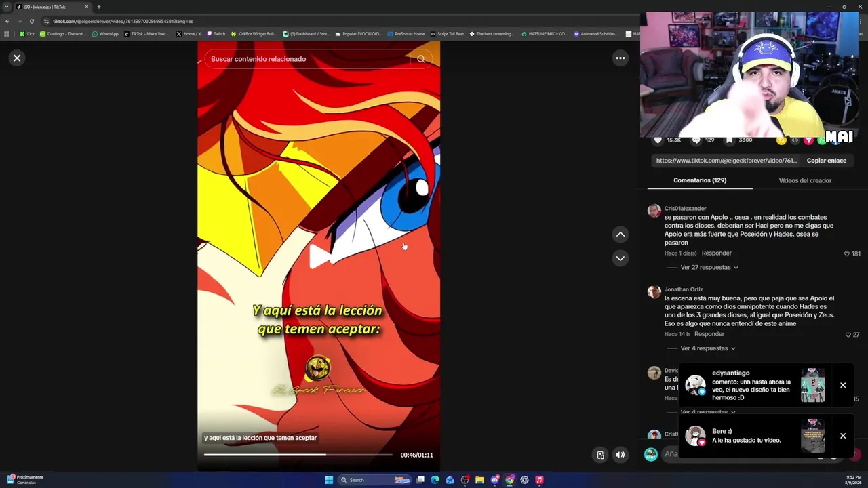The height and width of the screenshot is (488, 868).
Task: Open the apps grid icon in bookmarks bar
Action: tap(7, 34)
